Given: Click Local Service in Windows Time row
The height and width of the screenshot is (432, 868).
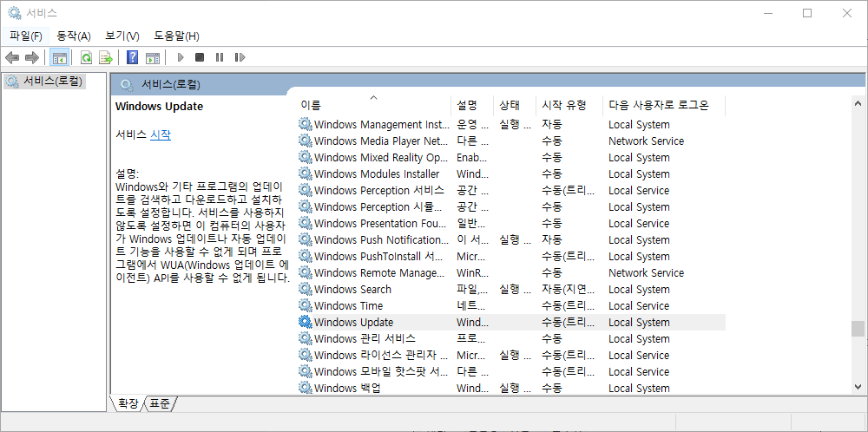Looking at the screenshot, I should pos(639,306).
